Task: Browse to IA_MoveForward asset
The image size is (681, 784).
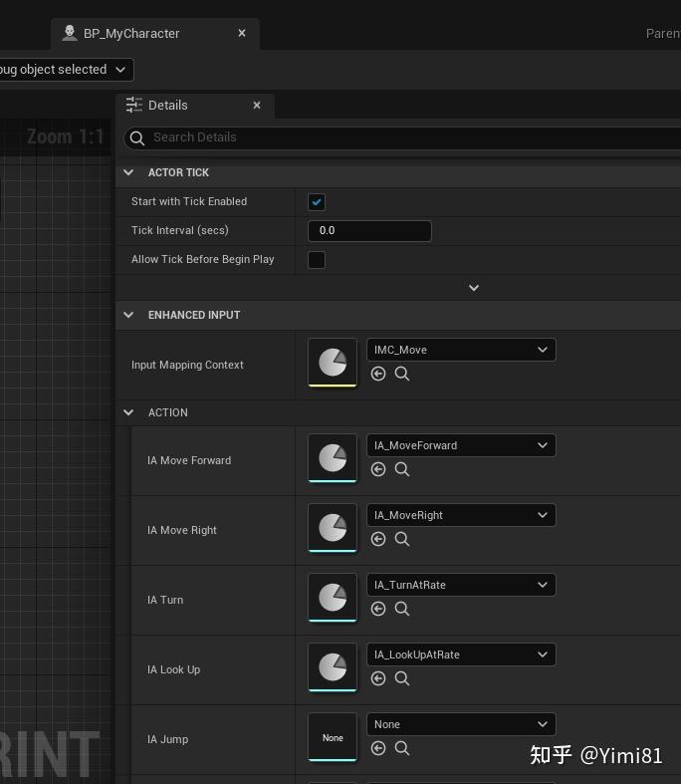Action: 402,469
